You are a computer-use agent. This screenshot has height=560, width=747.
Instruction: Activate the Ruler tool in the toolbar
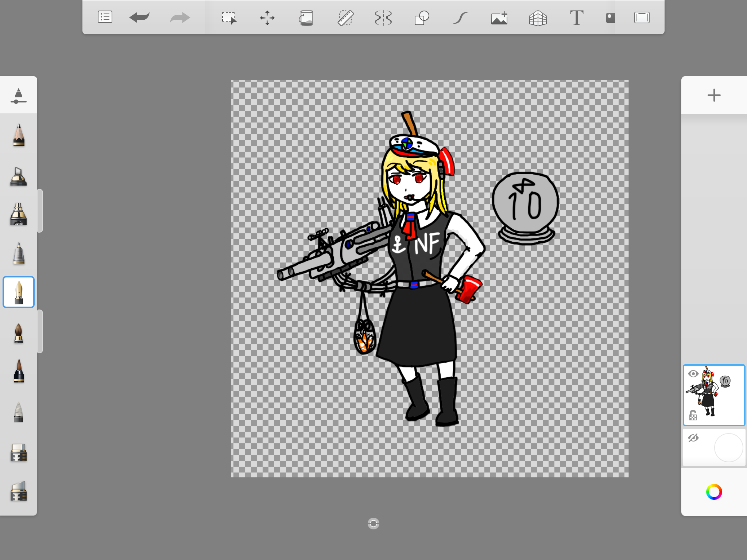[x=345, y=17]
